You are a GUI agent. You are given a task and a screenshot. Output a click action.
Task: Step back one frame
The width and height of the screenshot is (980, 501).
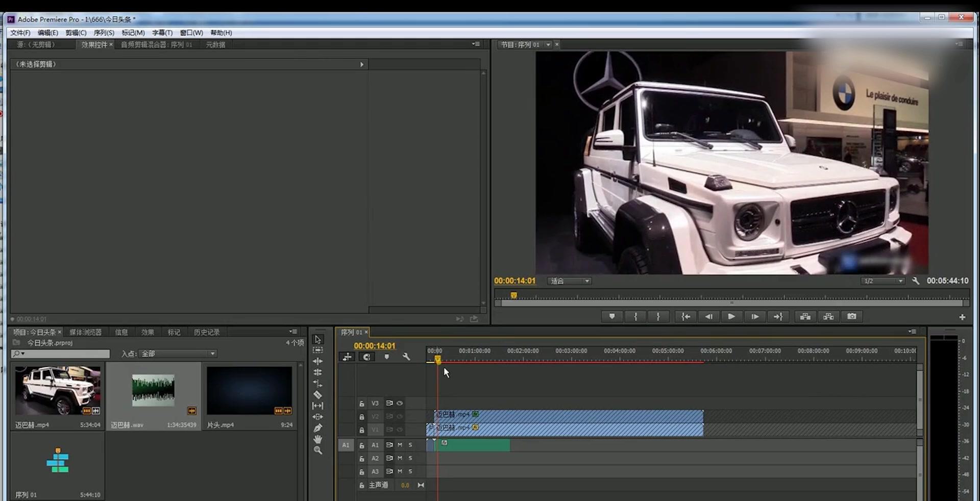pyautogui.click(x=708, y=317)
